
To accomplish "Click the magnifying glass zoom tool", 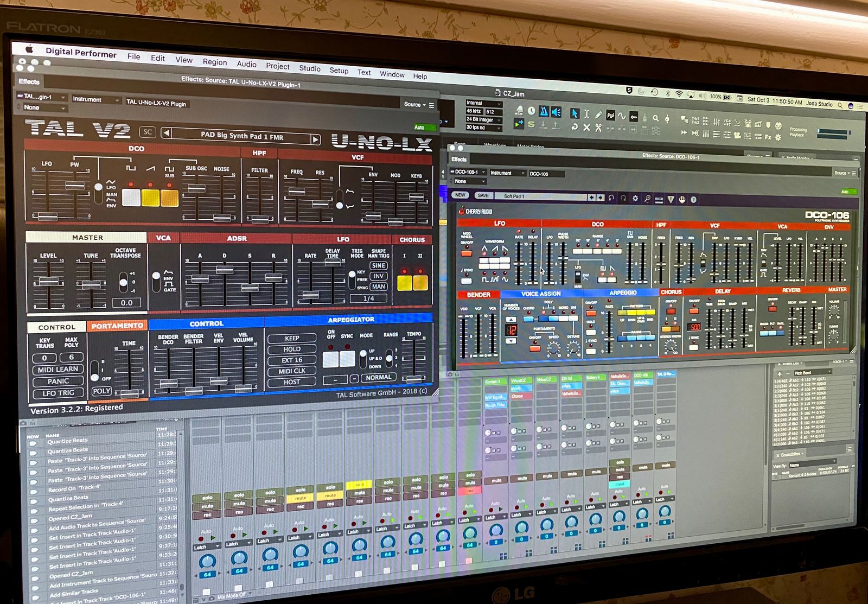I will click(655, 118).
